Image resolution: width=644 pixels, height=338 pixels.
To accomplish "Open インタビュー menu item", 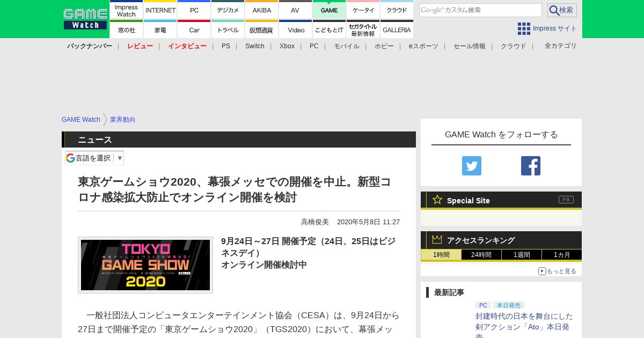I will pyautogui.click(x=187, y=46).
